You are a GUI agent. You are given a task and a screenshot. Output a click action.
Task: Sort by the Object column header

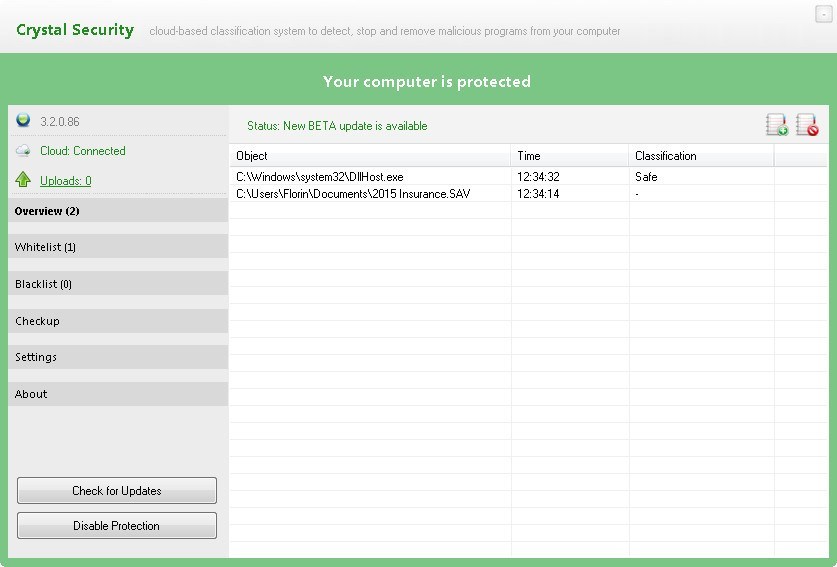coord(370,156)
